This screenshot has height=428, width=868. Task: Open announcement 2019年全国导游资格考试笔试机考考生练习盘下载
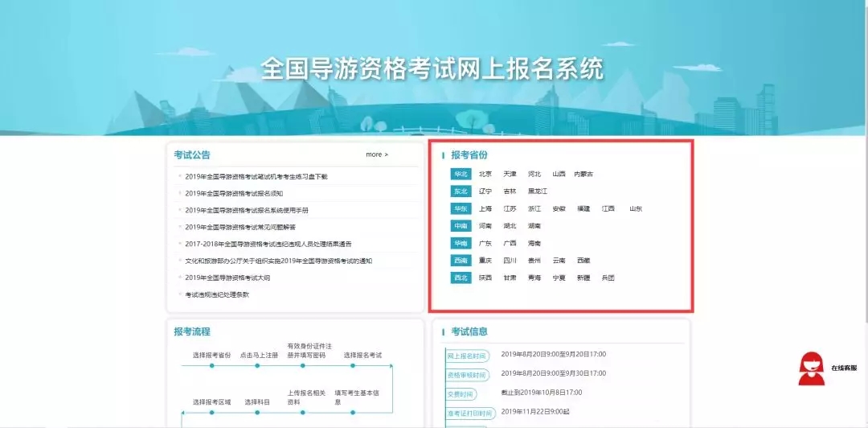coord(256,177)
